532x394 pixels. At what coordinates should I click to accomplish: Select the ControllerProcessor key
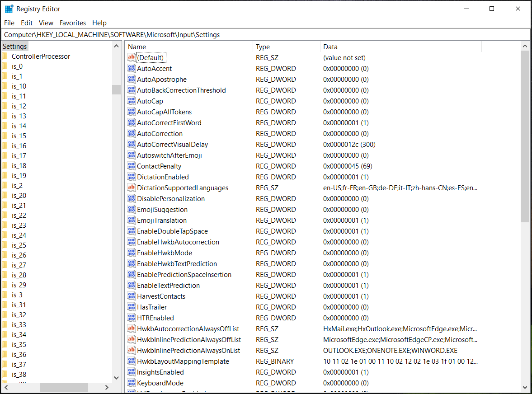(x=41, y=56)
